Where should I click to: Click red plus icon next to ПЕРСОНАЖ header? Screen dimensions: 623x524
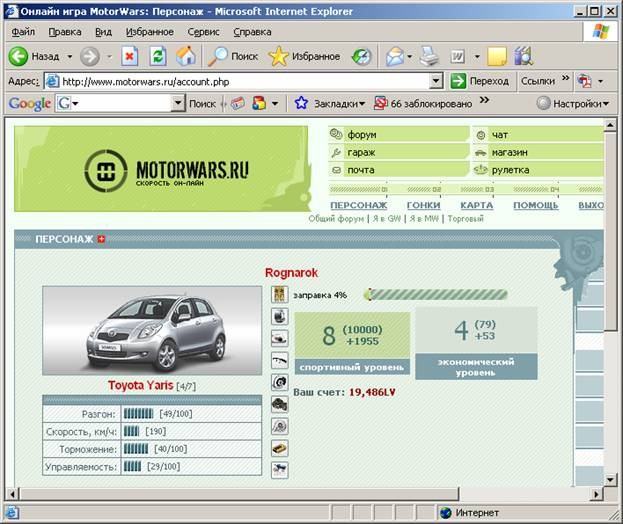tap(101, 239)
